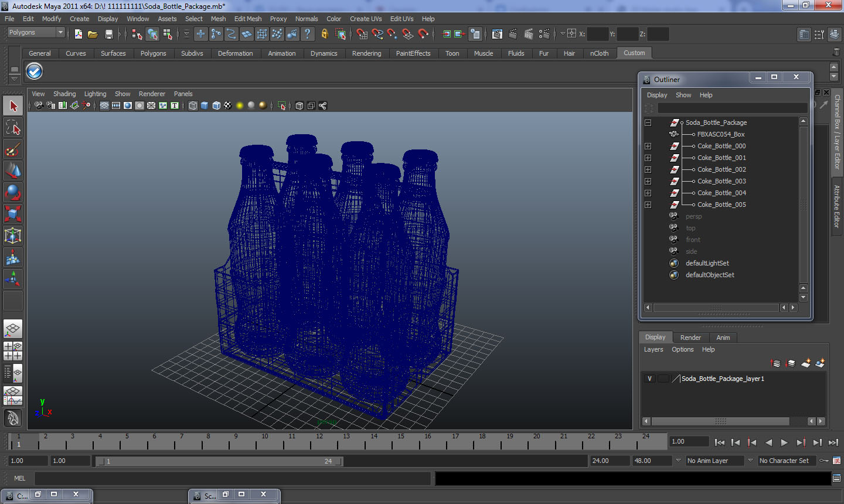Image resolution: width=844 pixels, height=504 pixels.
Task: Save the scene with disk icon
Action: click(x=108, y=34)
